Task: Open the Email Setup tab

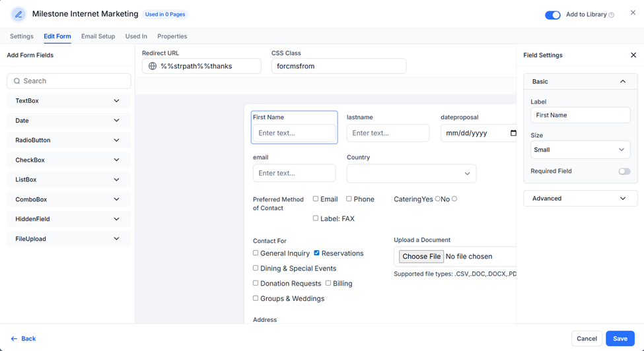Action: 98,36
